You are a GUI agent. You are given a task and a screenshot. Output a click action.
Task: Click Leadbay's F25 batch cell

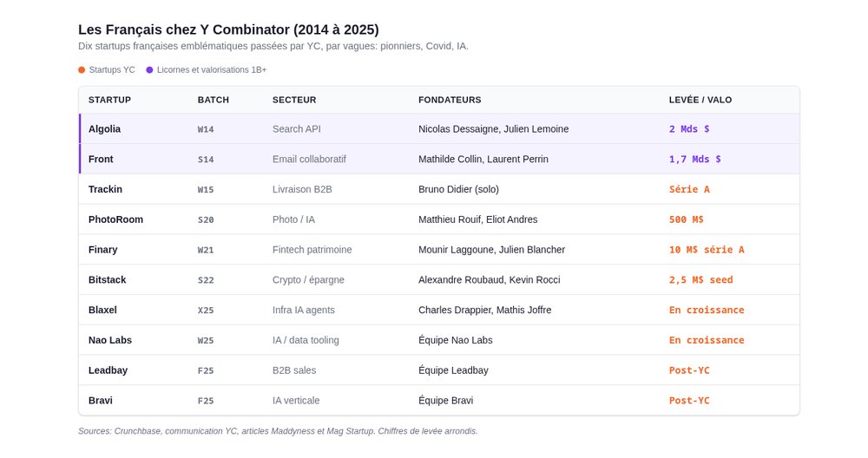[206, 370]
